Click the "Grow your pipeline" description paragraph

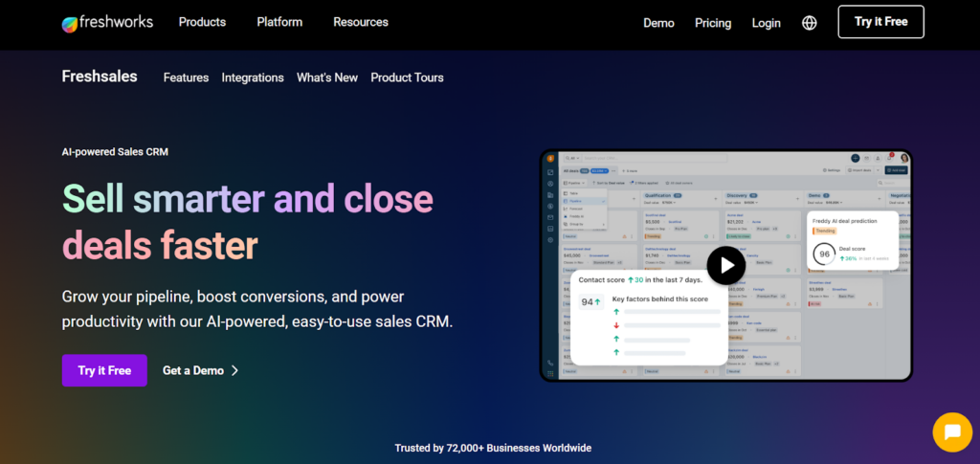pos(256,310)
